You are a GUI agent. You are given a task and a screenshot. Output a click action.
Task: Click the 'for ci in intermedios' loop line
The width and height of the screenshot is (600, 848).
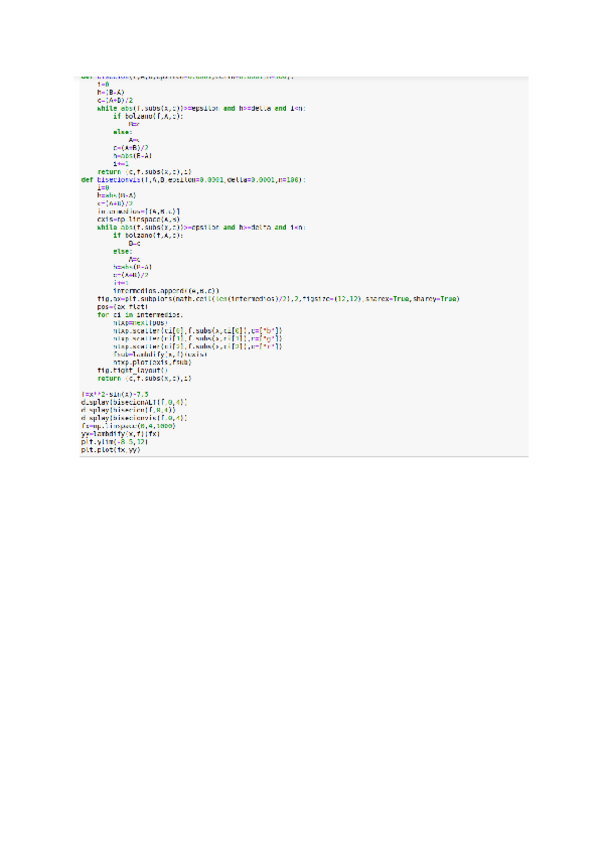pos(140,315)
